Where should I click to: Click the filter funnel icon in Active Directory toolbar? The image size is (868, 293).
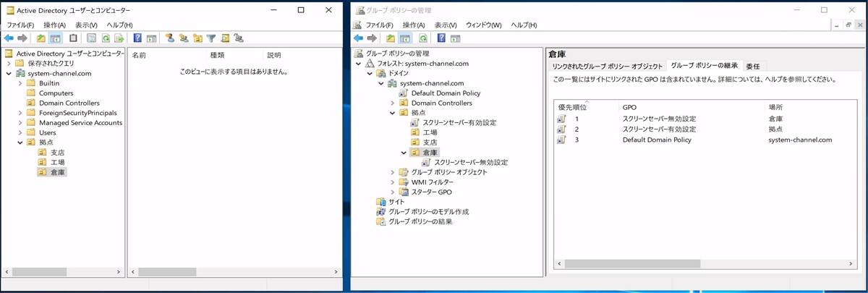tap(210, 38)
